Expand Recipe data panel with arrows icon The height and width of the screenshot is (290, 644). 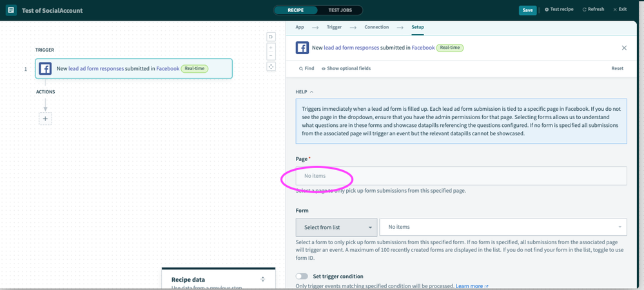(263, 279)
